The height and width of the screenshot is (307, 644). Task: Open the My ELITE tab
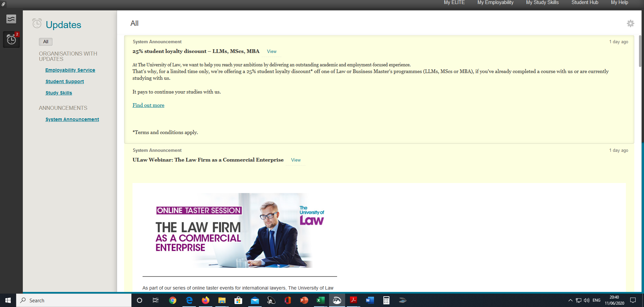pyautogui.click(x=454, y=3)
